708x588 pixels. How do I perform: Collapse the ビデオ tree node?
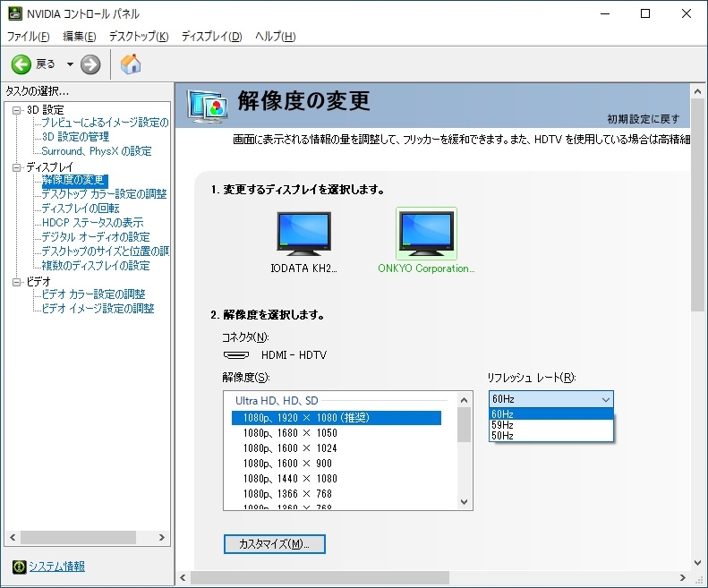17,282
